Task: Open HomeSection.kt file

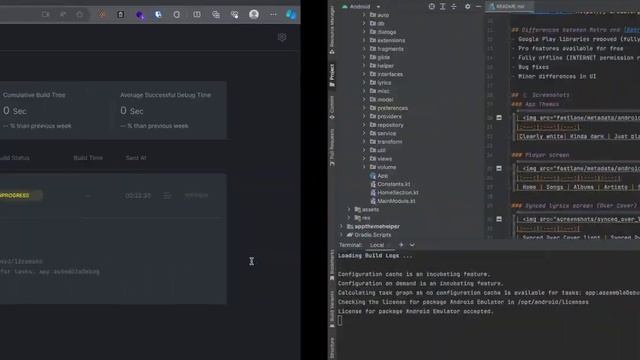Action: 394,193
